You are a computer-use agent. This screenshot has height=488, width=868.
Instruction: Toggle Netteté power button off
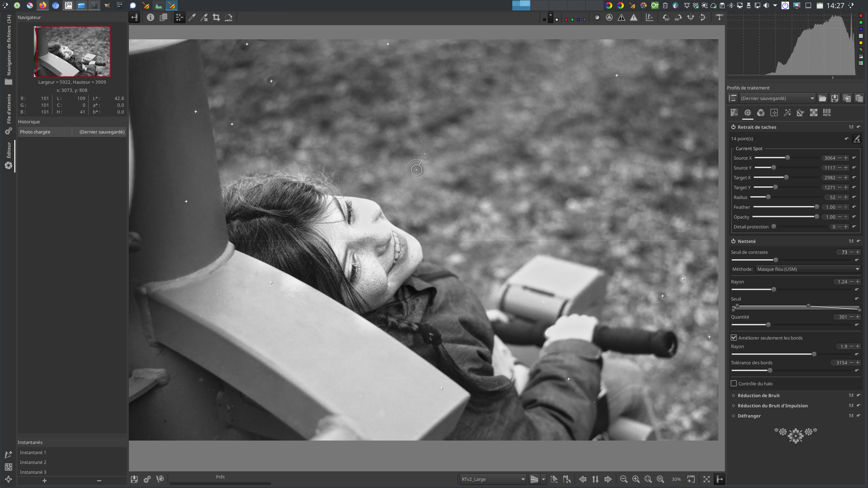[x=733, y=241]
